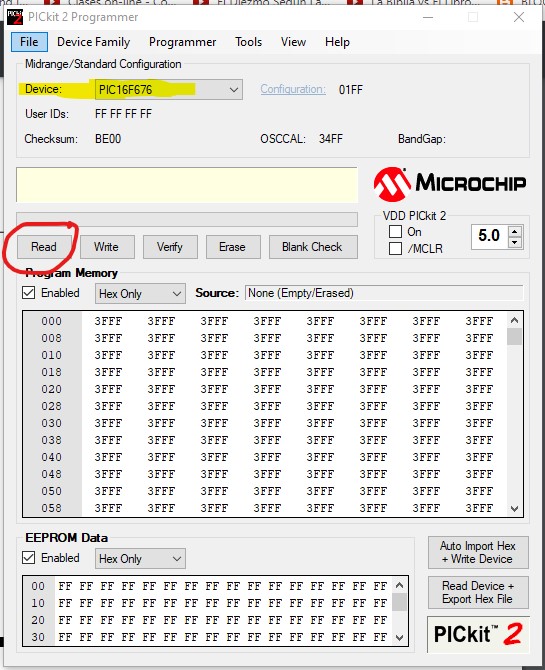Click Program Memory scrollbar up arrow

(x=515, y=320)
